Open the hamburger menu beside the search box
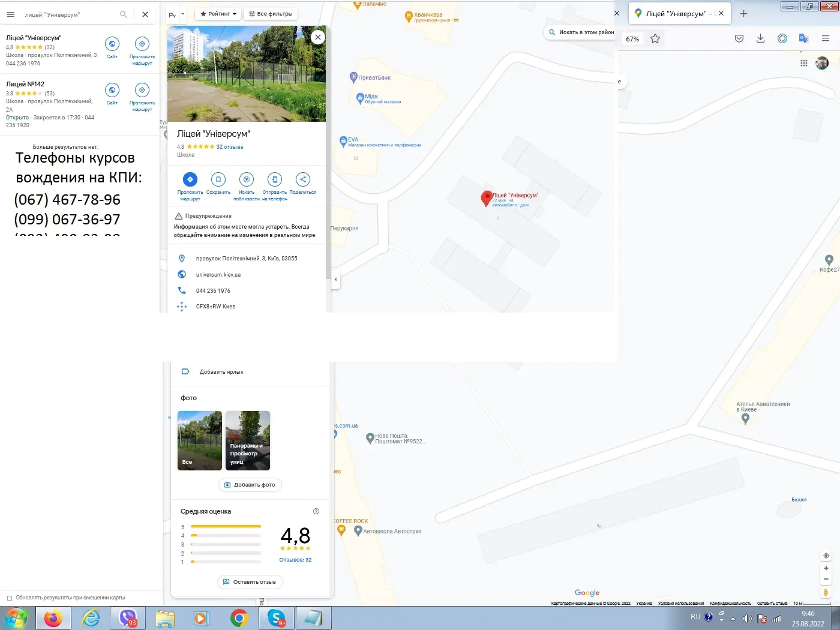 click(x=11, y=14)
